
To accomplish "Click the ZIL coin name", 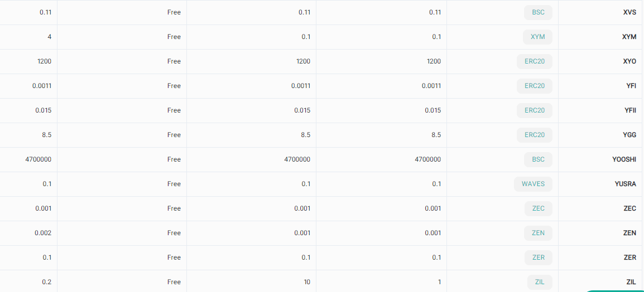I will (x=631, y=282).
